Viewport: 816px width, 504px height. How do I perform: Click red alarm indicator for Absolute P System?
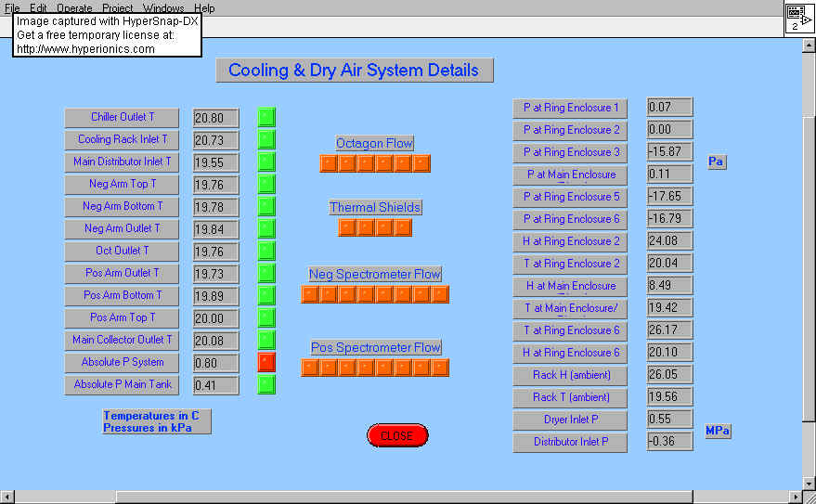pyautogui.click(x=266, y=363)
